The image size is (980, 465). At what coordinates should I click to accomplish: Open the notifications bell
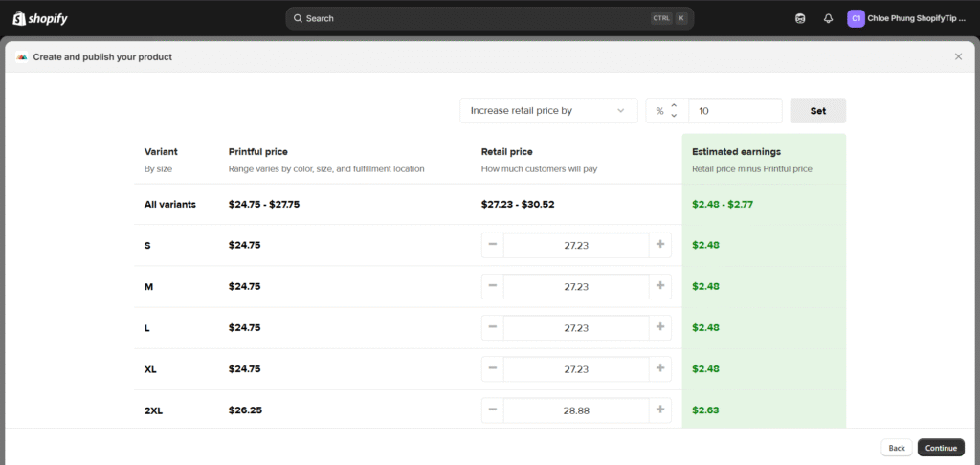coord(828,18)
